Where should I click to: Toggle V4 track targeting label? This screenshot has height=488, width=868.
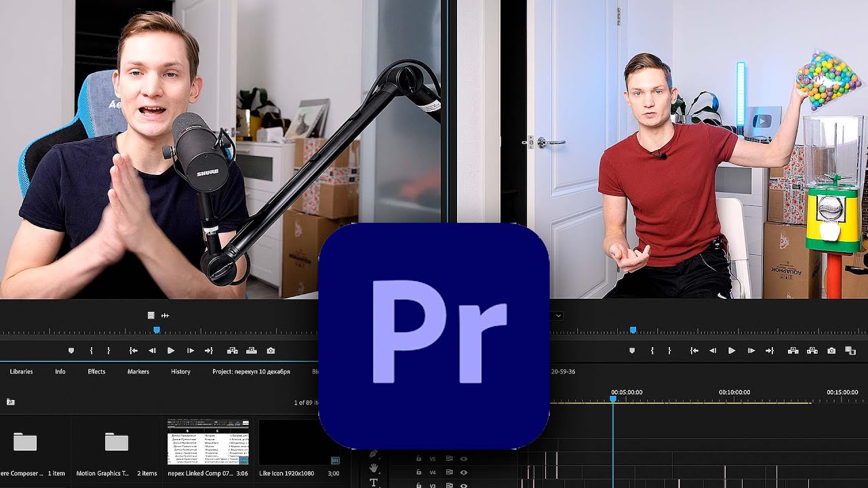(433, 472)
